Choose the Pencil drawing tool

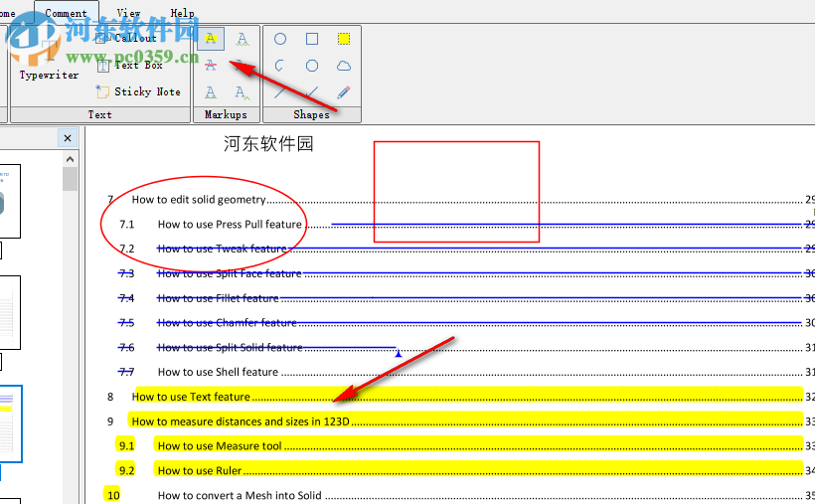[344, 92]
